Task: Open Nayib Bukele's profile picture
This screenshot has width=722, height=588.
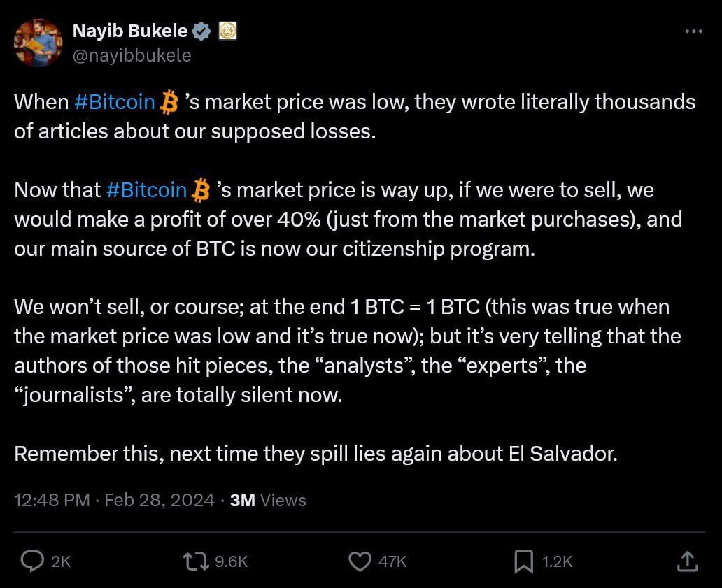Action: click(x=38, y=43)
